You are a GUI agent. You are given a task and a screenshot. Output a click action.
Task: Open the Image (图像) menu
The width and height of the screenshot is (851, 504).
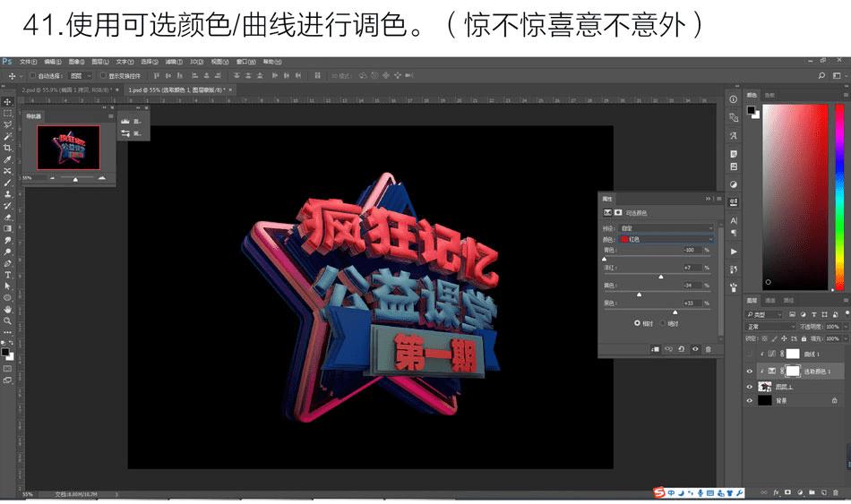76,62
